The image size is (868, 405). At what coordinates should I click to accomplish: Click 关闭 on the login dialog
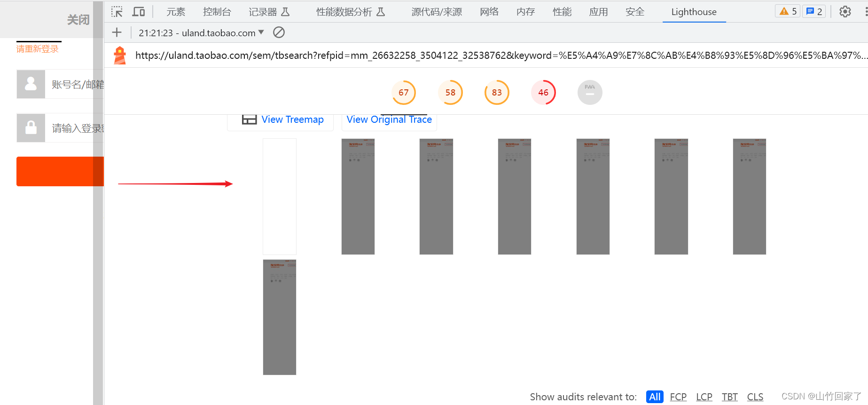(x=78, y=20)
